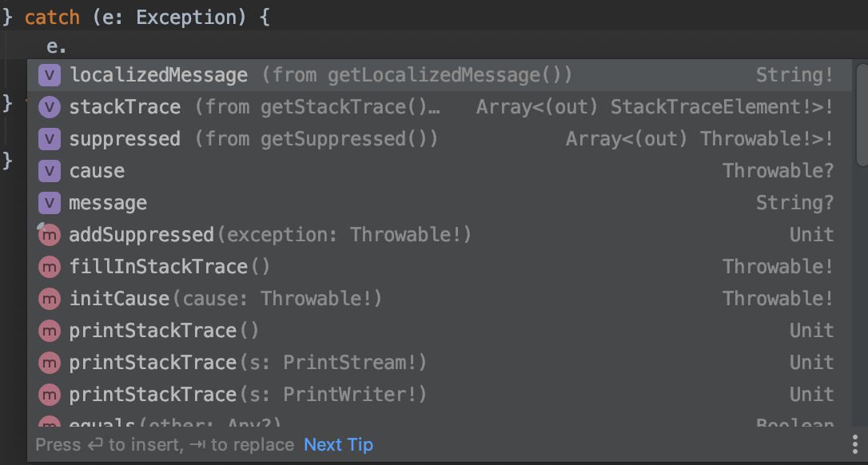Pick the localizedMessage completion entry
This screenshot has width=868, height=465.
pos(440,75)
